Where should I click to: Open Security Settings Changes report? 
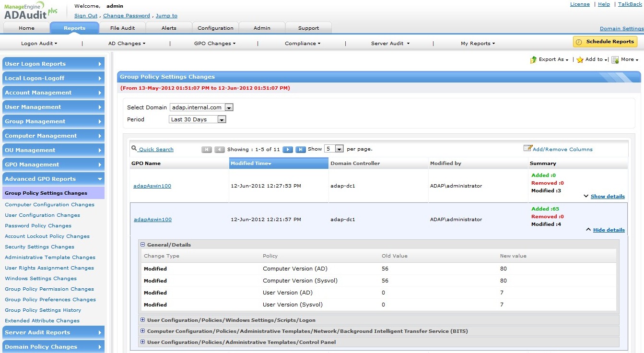click(39, 247)
